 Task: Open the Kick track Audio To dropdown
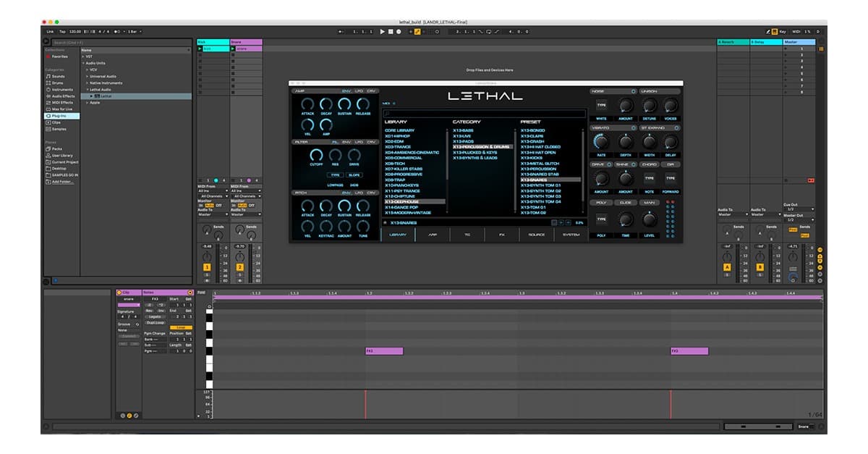[x=213, y=214]
